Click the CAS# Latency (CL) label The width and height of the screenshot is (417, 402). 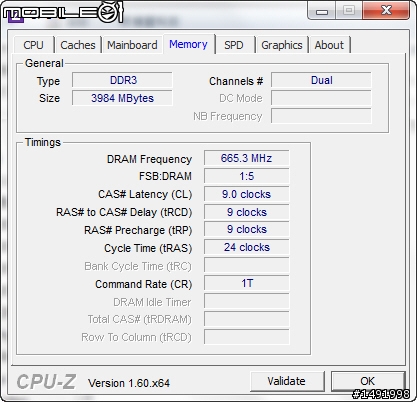coord(145,194)
